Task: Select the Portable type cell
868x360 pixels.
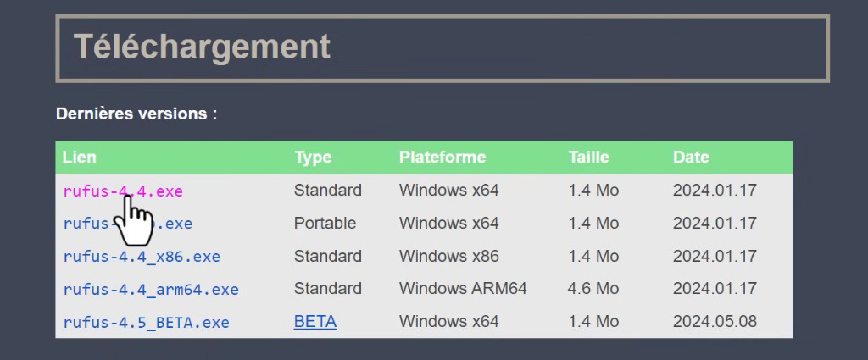Action: coord(325,224)
